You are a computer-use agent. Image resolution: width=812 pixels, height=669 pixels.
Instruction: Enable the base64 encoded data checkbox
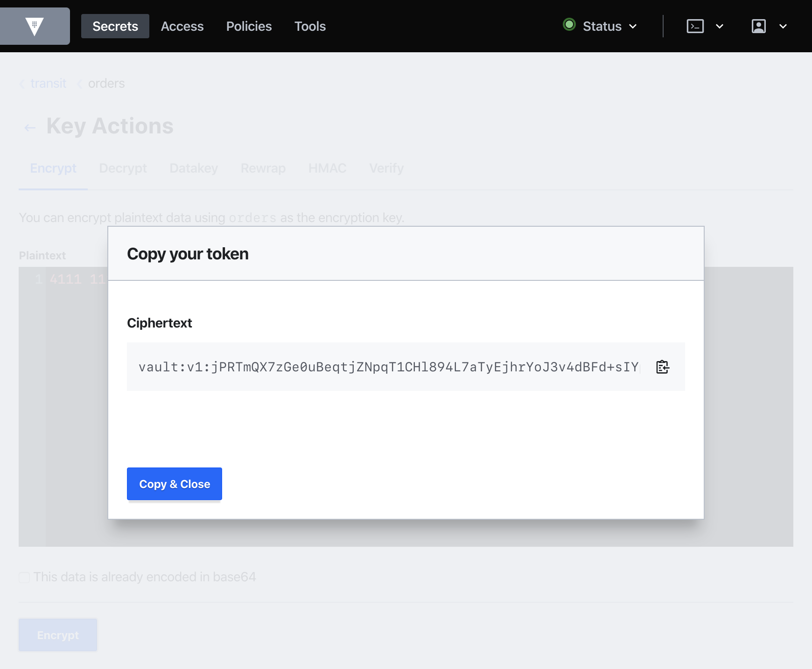pos(24,578)
